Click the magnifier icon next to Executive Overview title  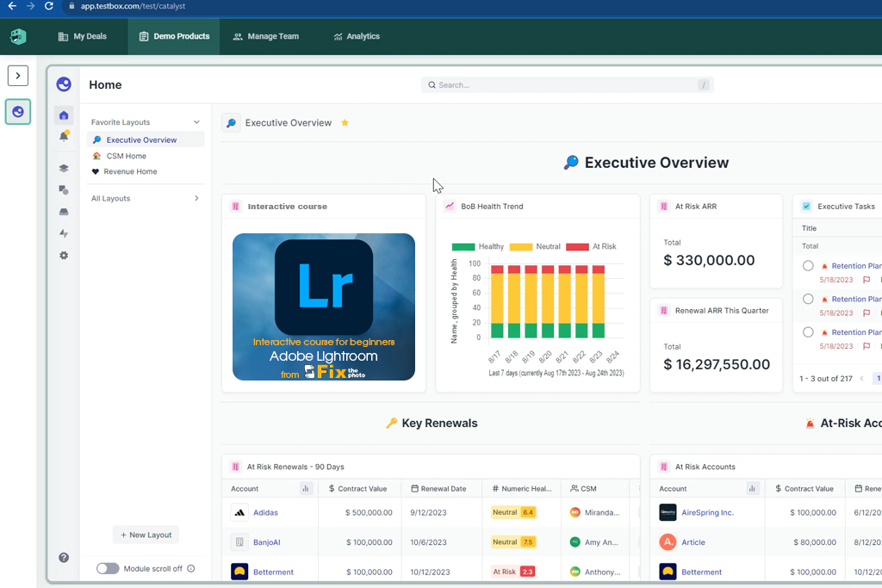[231, 122]
